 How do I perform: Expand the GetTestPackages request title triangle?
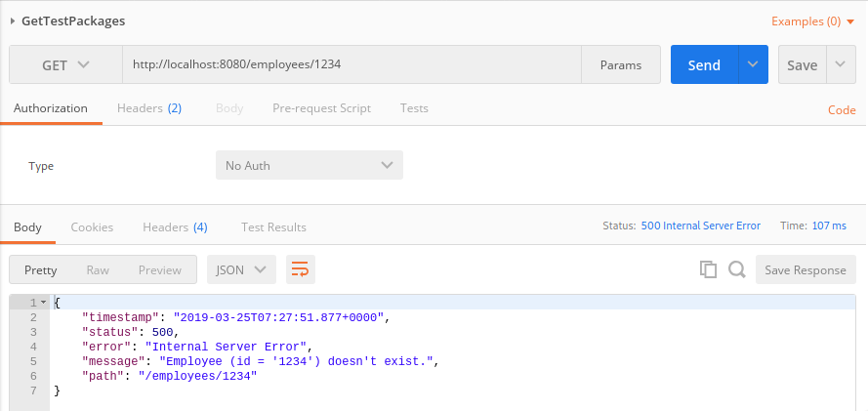click(x=13, y=21)
